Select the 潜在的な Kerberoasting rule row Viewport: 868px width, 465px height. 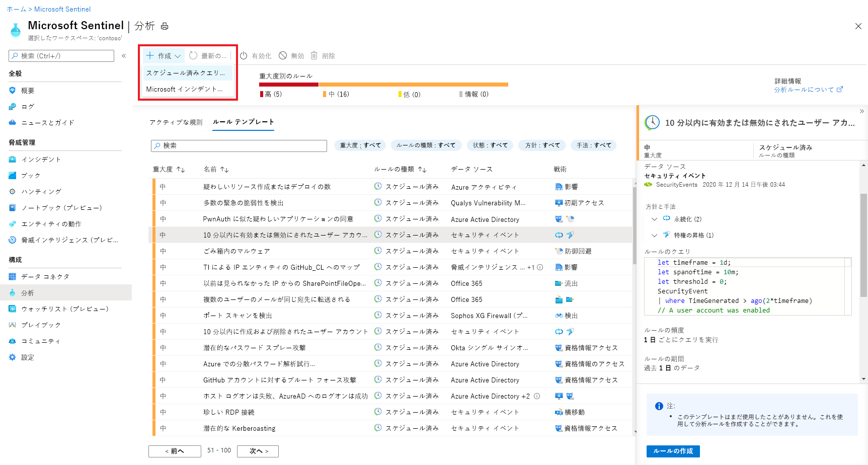pyautogui.click(x=390, y=428)
